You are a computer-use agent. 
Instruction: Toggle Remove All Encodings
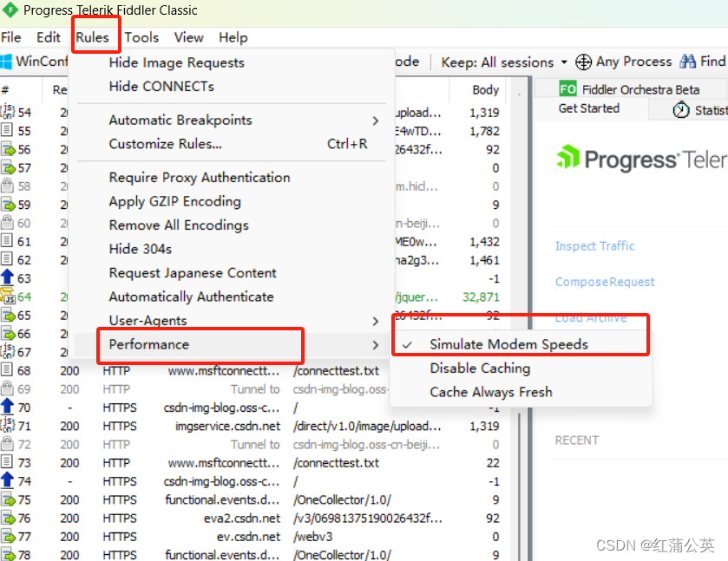click(179, 225)
